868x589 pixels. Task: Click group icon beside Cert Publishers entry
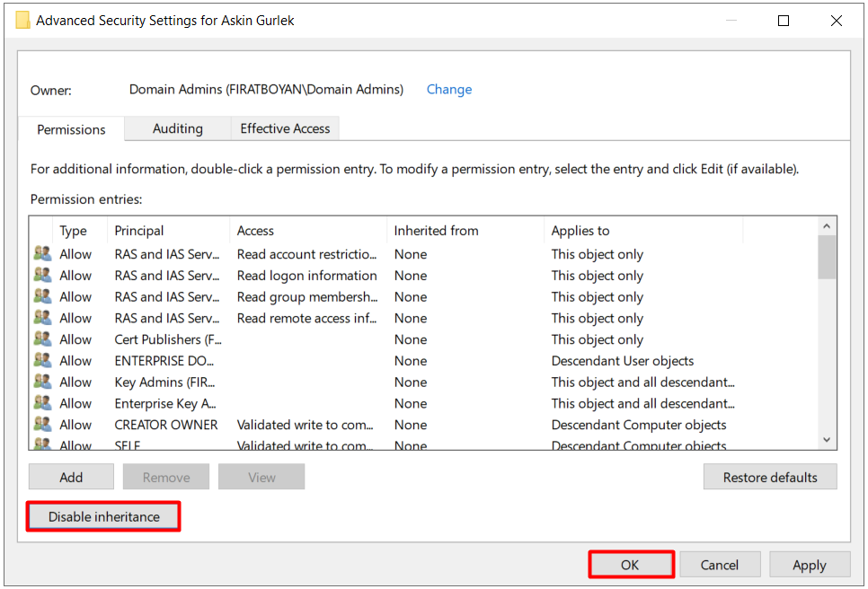42,339
